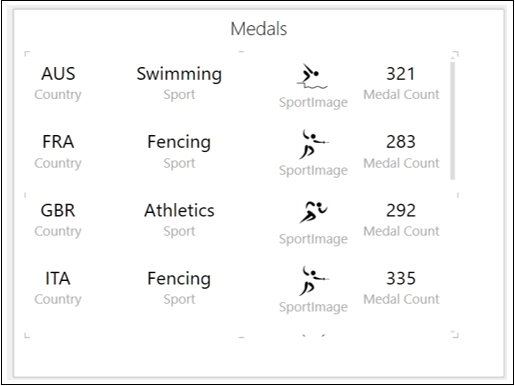Click the bottom-right corner resize handle
This screenshot has width=515, height=386.
click(x=456, y=334)
